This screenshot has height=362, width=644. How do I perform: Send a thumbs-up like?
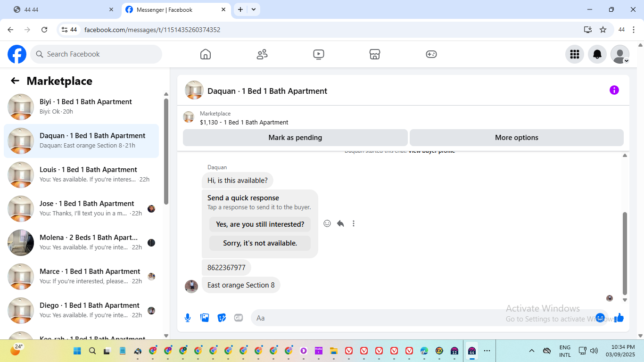coord(619,318)
